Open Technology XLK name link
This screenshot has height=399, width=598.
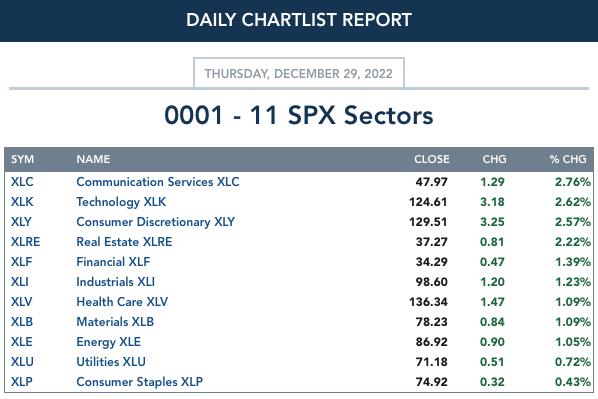point(121,202)
